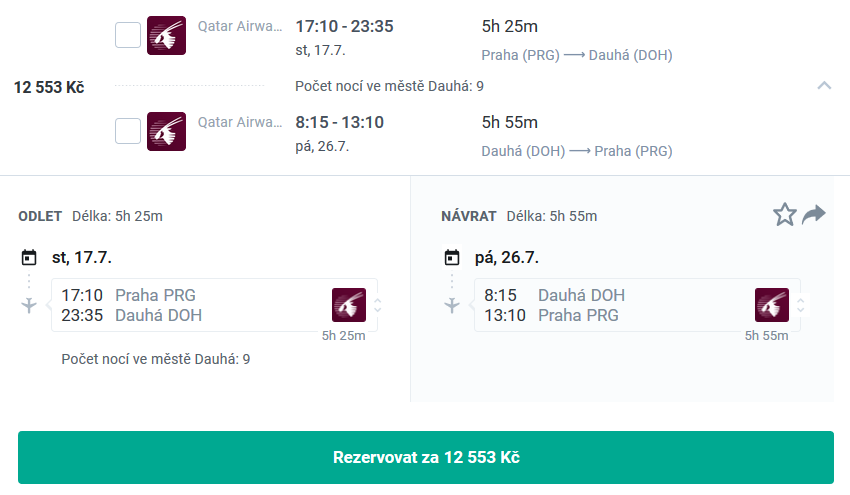Collapse flight details with the up chevron

point(824,86)
